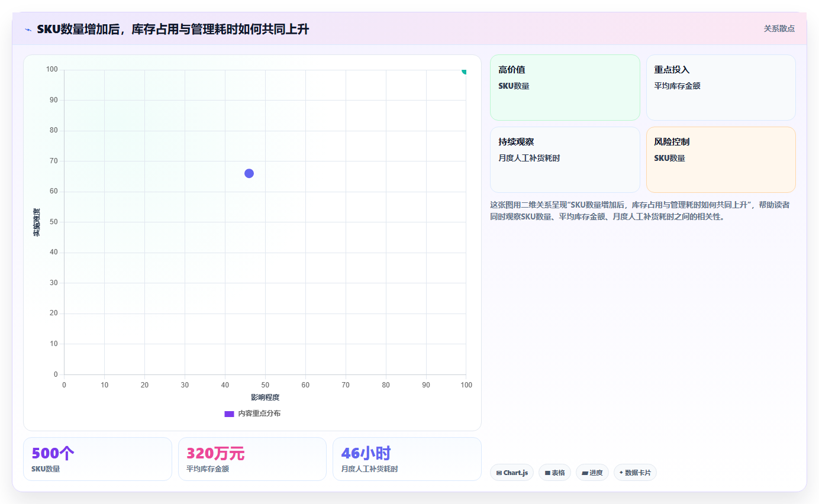Click the 月度人工补货耗时 caption under 46小时

pyautogui.click(x=369, y=469)
